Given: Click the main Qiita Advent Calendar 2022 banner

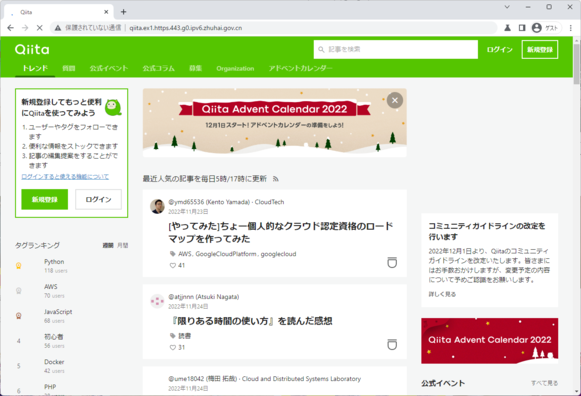Looking at the screenshot, I should point(275,123).
